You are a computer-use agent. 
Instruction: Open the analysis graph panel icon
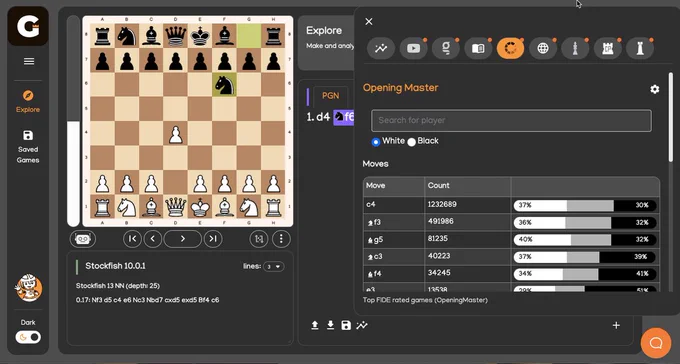click(381, 49)
